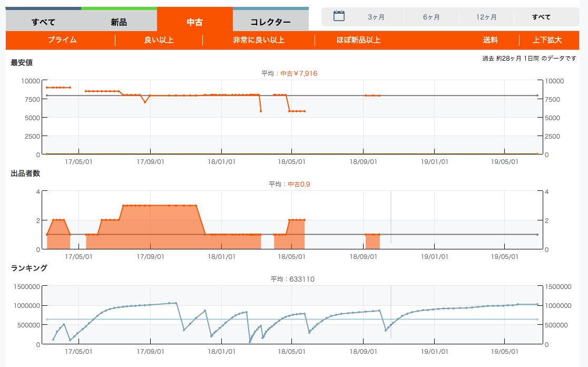Screen dimensions: 588x367
Task: Set period to 3ヶ月
Action: click(x=376, y=17)
